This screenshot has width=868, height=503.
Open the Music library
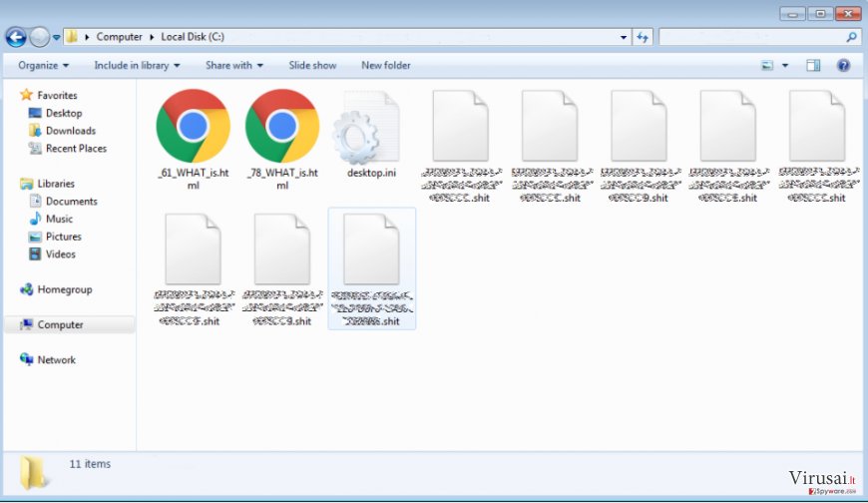pyautogui.click(x=51, y=219)
